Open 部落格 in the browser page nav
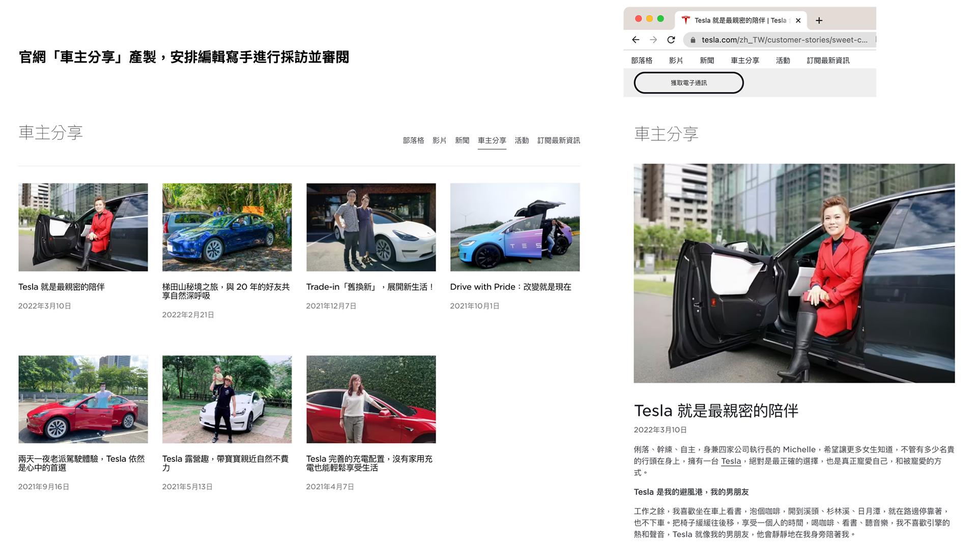The width and height of the screenshot is (977, 560). coord(642,61)
